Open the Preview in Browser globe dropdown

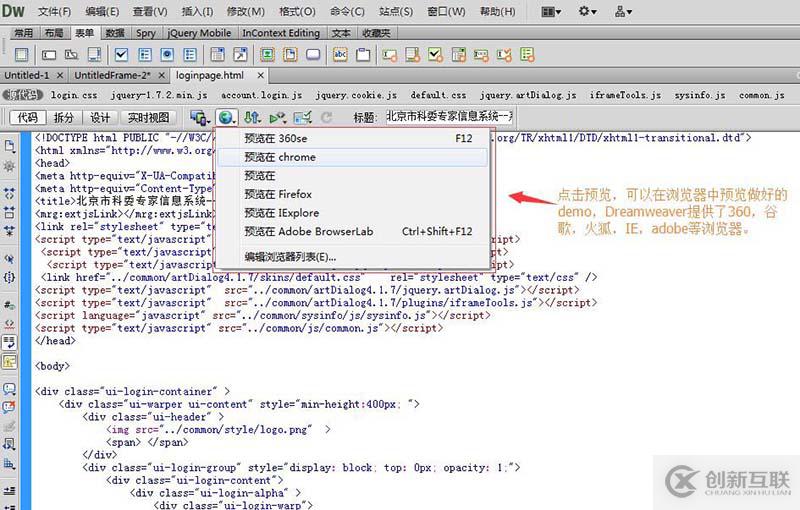coord(227,118)
